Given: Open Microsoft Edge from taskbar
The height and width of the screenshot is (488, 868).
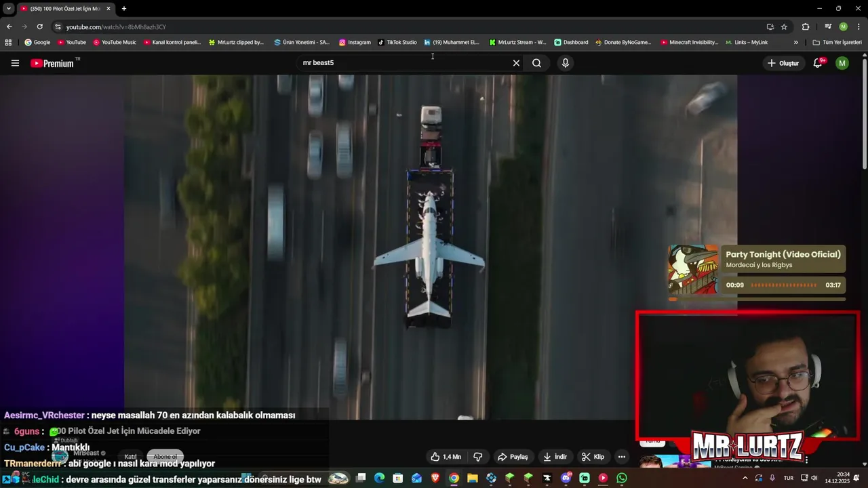Looking at the screenshot, I should coord(379,479).
